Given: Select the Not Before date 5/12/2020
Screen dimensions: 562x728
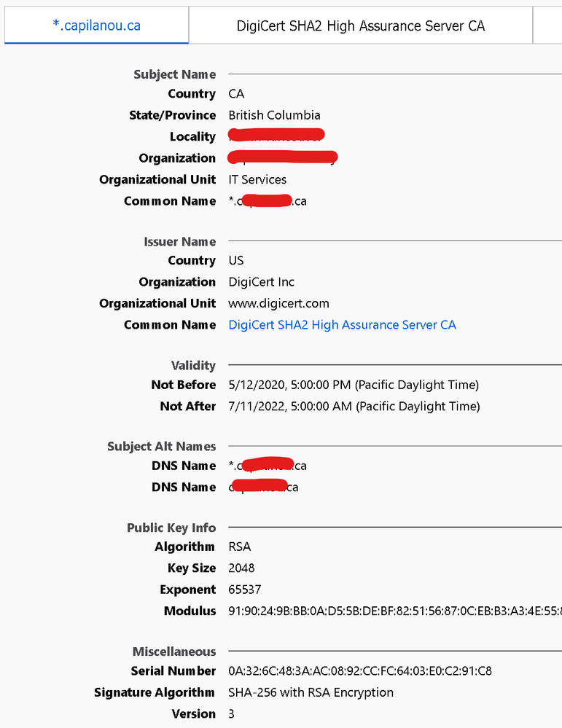Looking at the screenshot, I should pos(354,385).
